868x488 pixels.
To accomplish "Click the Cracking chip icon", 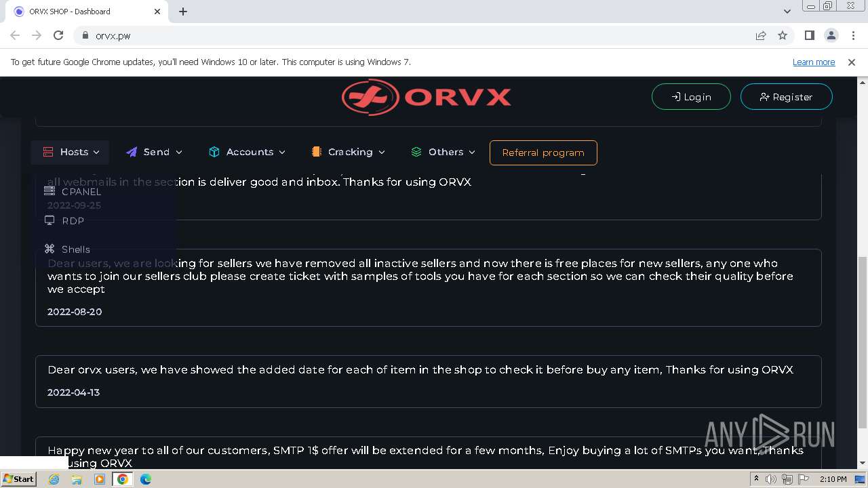I will [x=316, y=152].
